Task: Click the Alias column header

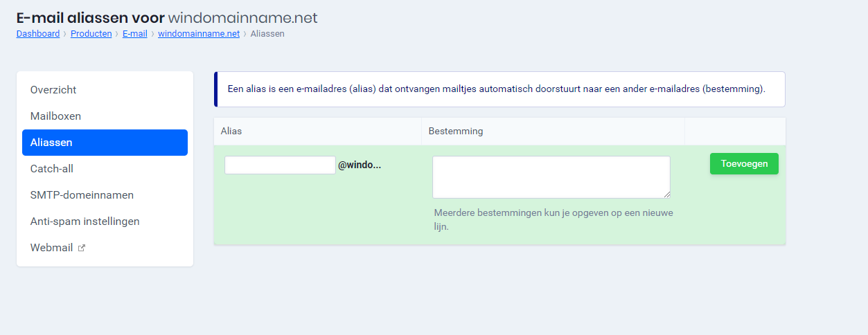Action: point(231,131)
